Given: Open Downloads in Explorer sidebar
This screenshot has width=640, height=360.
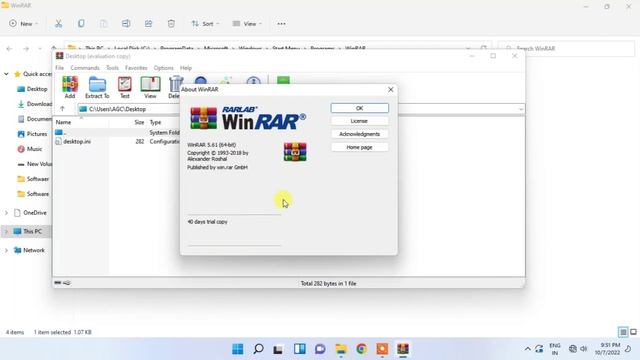Looking at the screenshot, I should (x=35, y=104).
